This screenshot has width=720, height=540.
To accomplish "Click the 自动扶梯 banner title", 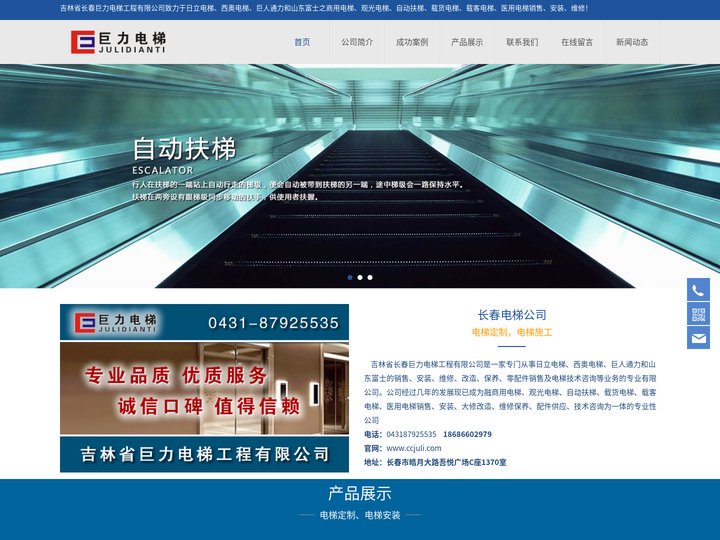I will click(184, 148).
